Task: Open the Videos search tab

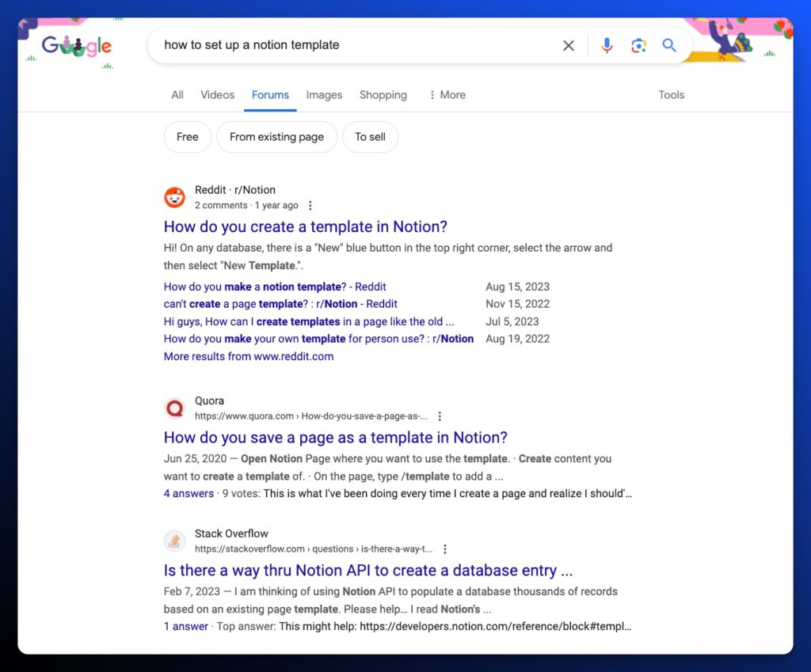Action: 217,94
